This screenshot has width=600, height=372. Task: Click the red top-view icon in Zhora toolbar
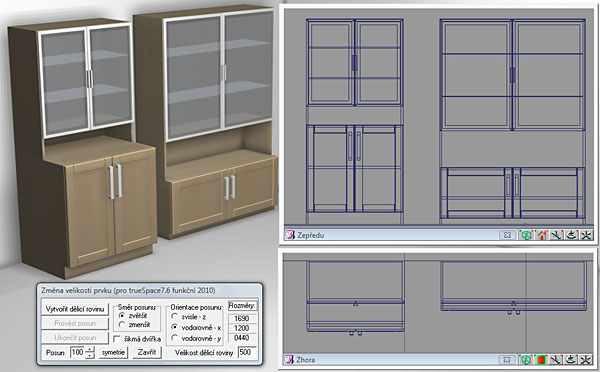pos(541,360)
